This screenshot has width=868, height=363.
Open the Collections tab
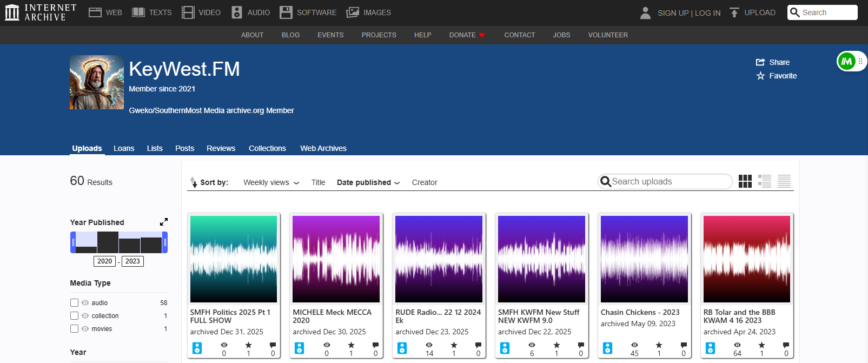click(267, 148)
